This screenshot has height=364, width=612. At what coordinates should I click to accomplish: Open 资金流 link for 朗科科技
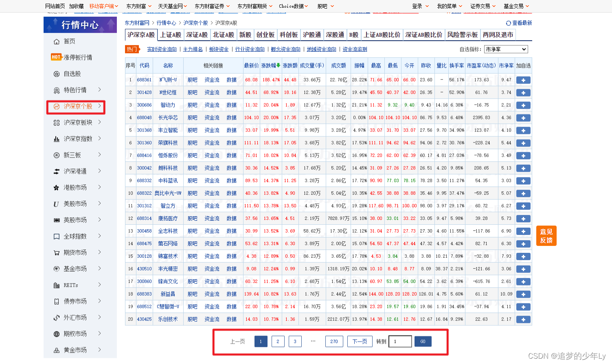click(212, 168)
